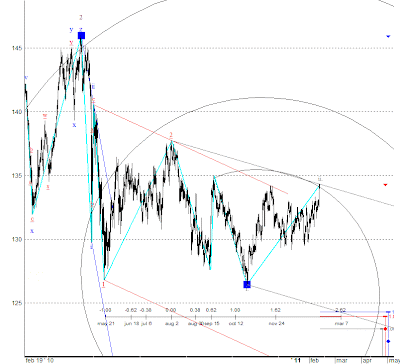Select the blue square marker at the October low
400x364 pixels.
(x=247, y=284)
